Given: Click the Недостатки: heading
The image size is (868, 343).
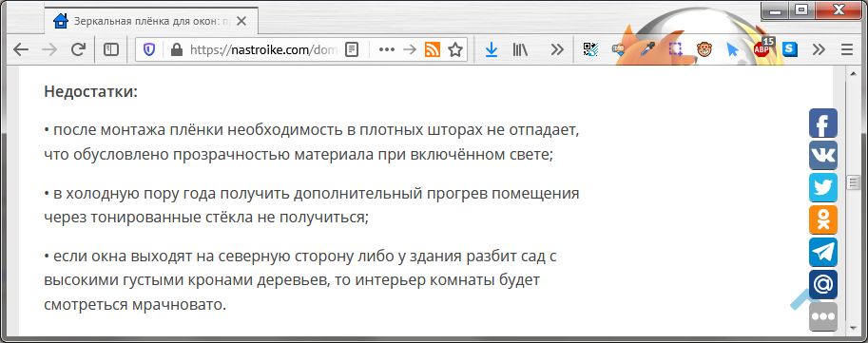Looking at the screenshot, I should point(90,91).
